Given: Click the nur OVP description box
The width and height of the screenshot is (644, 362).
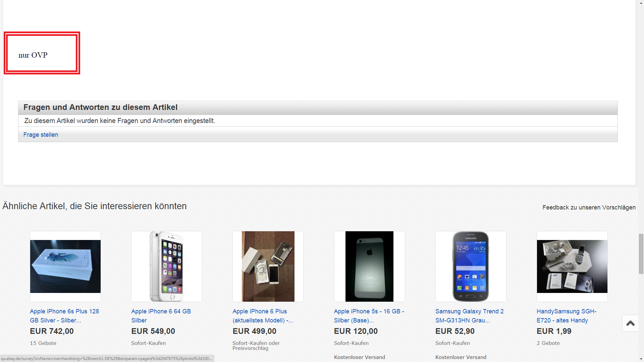Looking at the screenshot, I should 42,53.
